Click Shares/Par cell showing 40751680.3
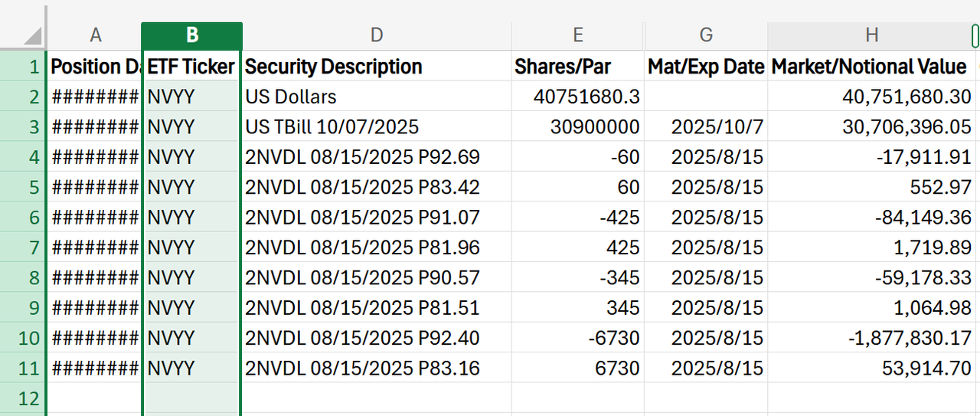This screenshot has height=416, width=980. [x=578, y=97]
